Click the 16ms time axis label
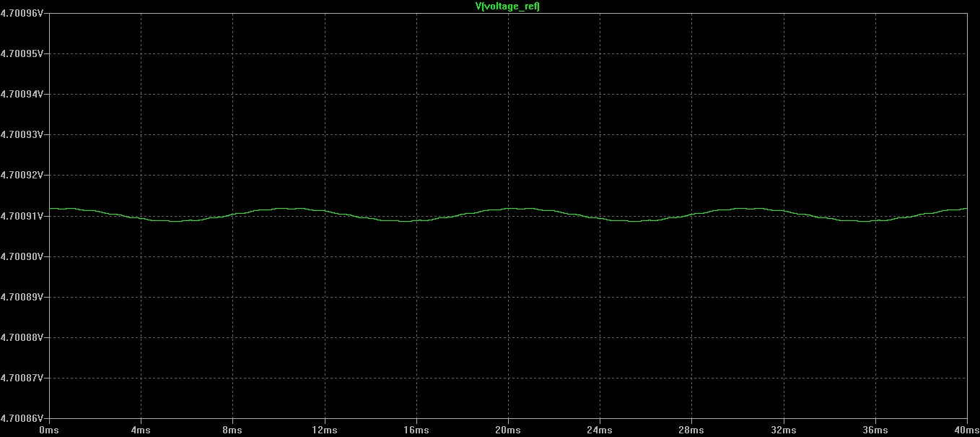The width and height of the screenshot is (980, 437). pos(416,429)
